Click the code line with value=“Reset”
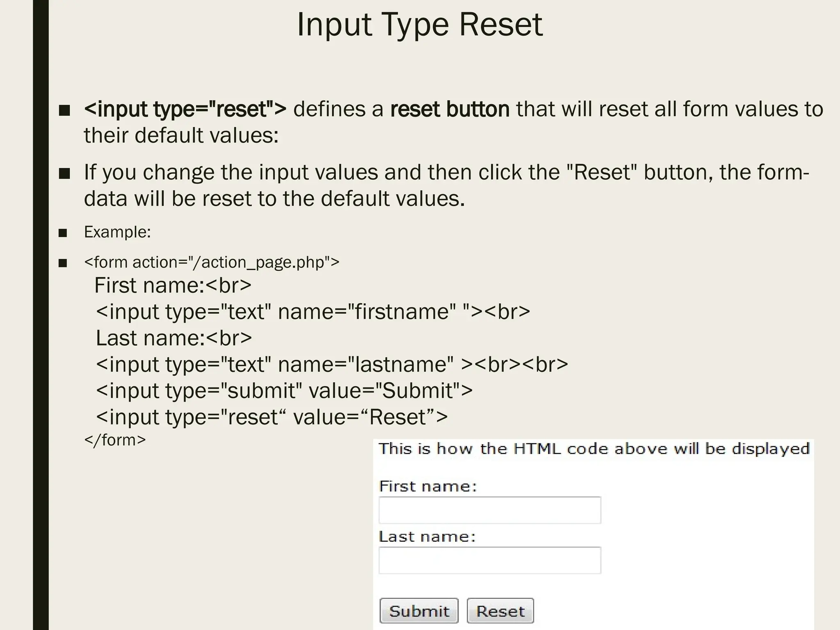Image resolution: width=840 pixels, height=630 pixels. coord(272,417)
